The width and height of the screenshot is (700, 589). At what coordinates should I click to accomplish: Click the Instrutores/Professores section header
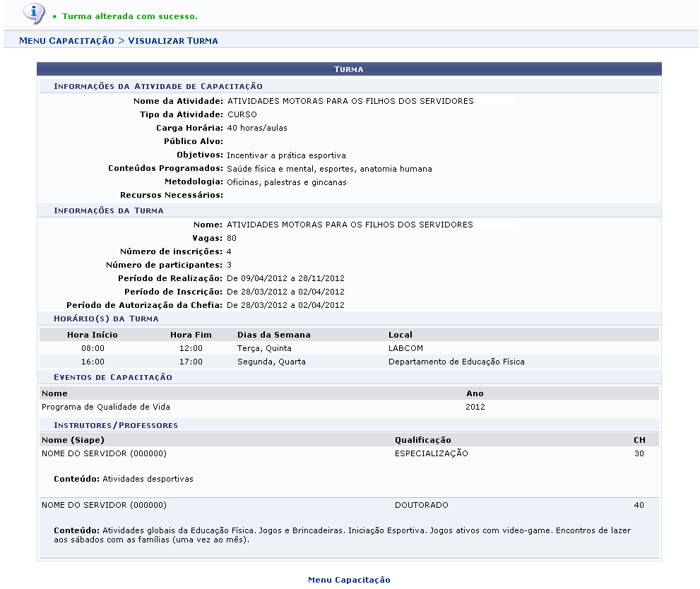116,425
